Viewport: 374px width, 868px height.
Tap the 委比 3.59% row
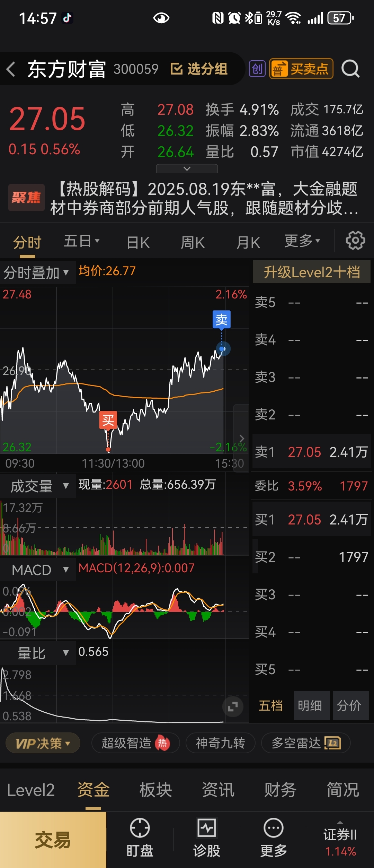pos(311,486)
